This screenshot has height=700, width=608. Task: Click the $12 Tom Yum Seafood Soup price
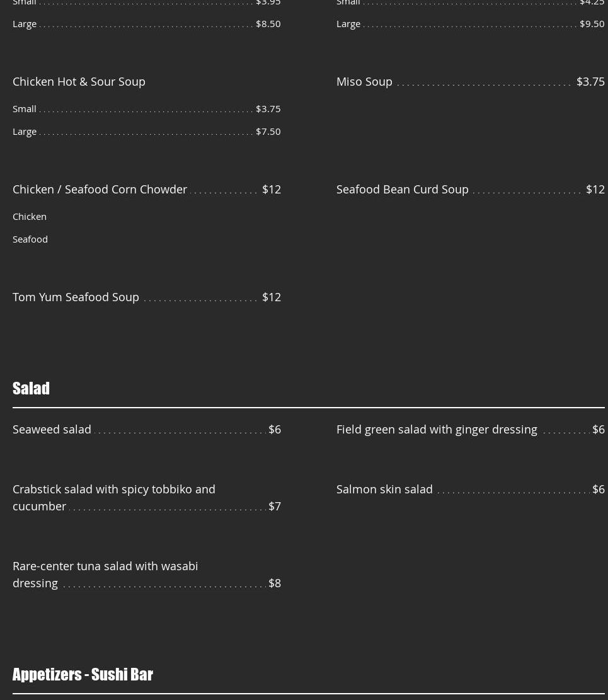(x=271, y=297)
